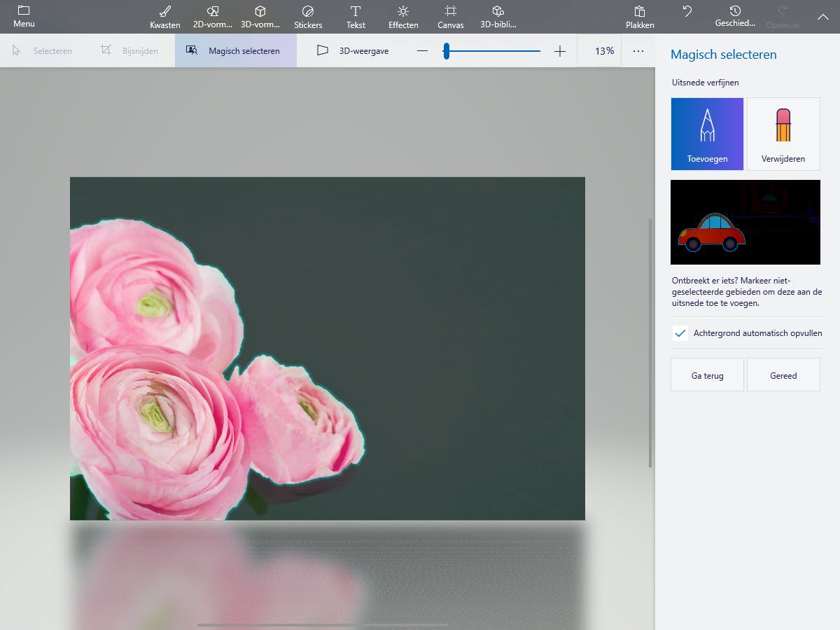The width and height of the screenshot is (840, 630).
Task: Expand the Menu folder
Action: 24,17
